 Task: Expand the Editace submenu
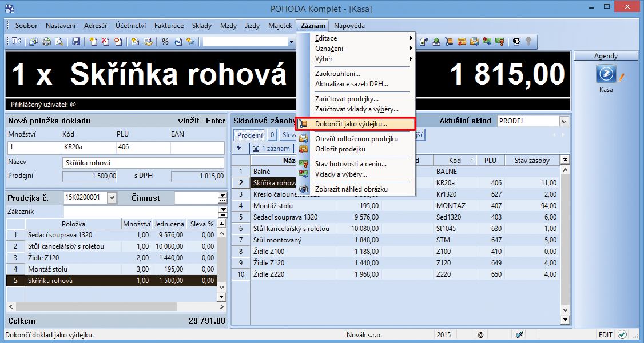pos(362,38)
